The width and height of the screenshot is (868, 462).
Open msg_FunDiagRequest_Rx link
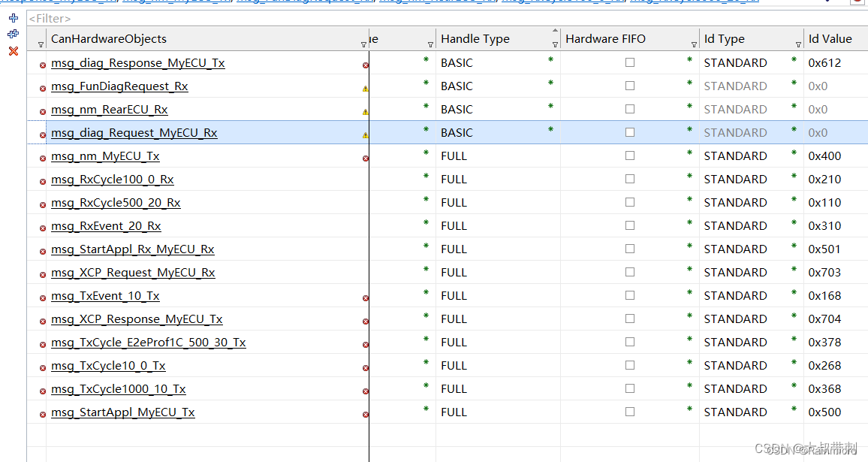pyautogui.click(x=119, y=86)
